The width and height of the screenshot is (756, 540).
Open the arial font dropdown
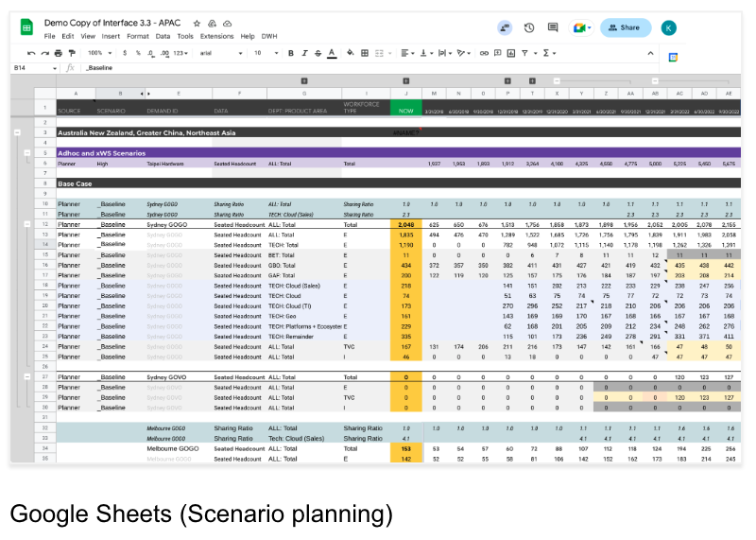coord(221,53)
